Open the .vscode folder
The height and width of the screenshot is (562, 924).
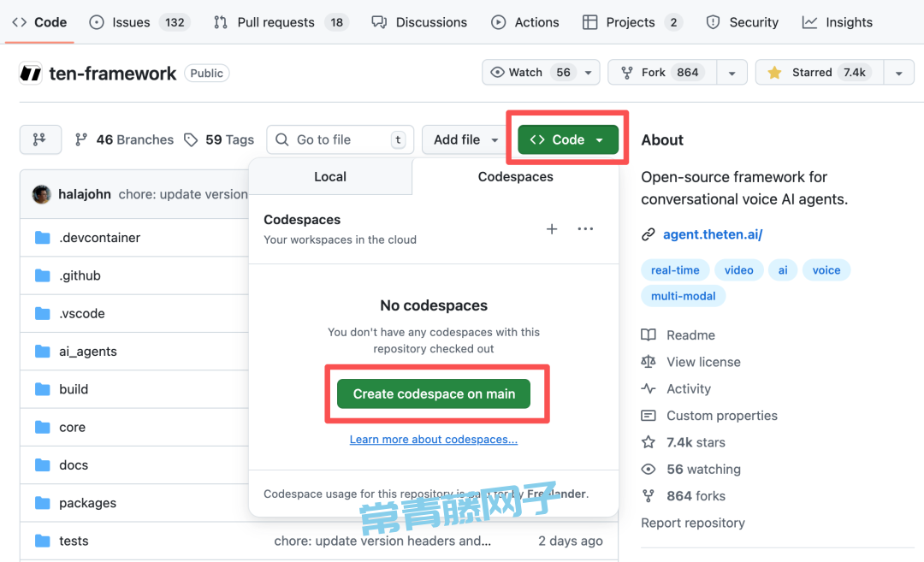[x=82, y=313]
